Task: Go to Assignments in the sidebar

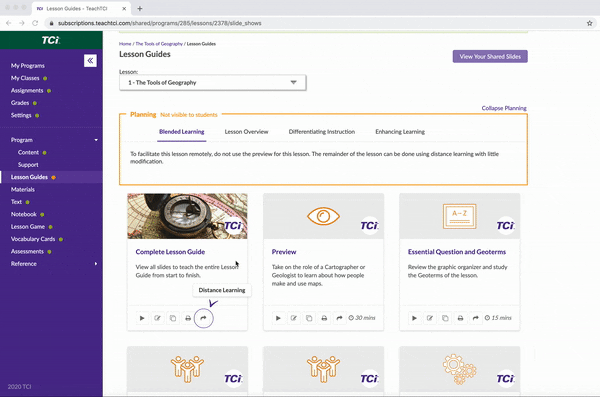Action: (x=27, y=91)
